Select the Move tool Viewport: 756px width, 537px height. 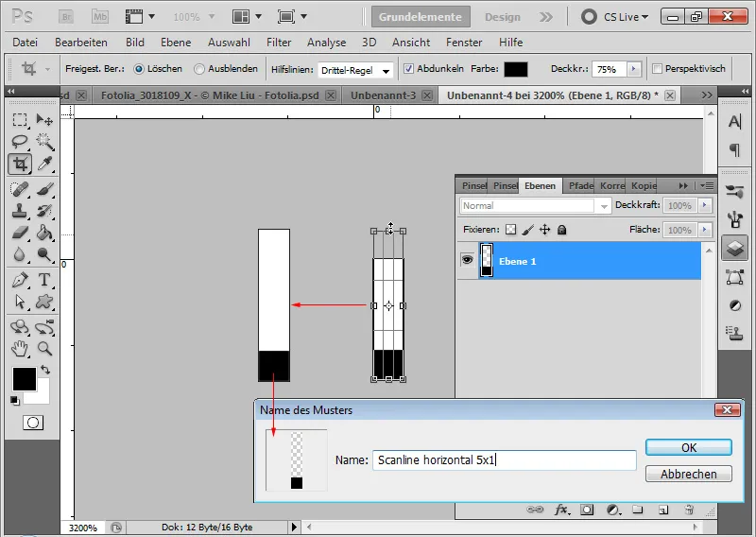click(x=44, y=120)
